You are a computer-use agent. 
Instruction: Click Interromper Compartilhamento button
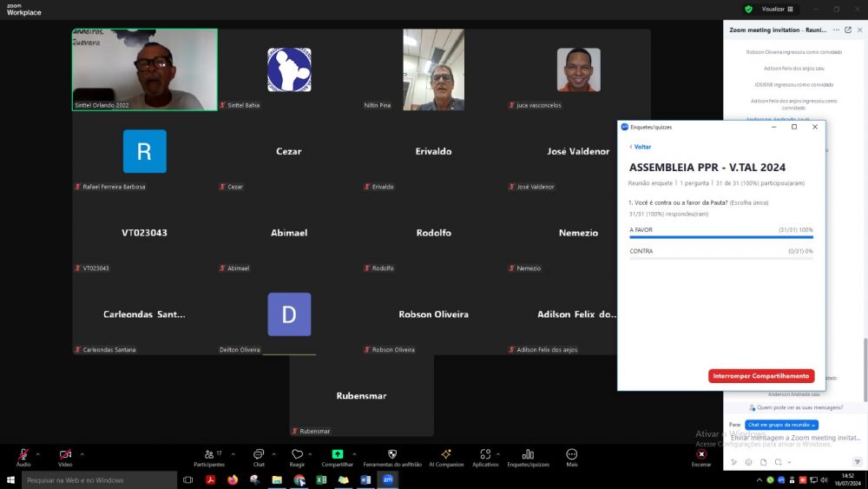point(761,376)
